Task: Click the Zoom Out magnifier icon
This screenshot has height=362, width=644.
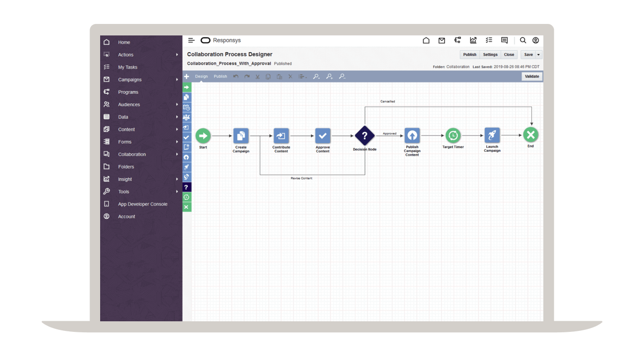Action: (x=342, y=77)
